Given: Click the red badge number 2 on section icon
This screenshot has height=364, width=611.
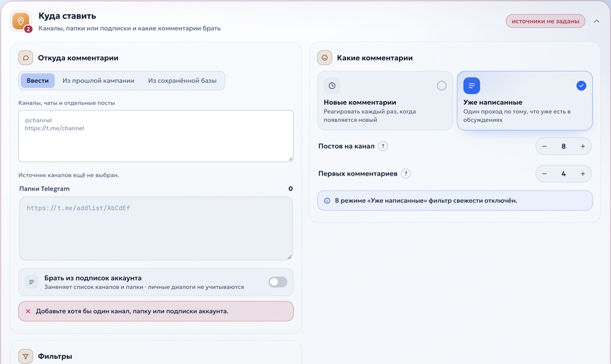Looking at the screenshot, I should (x=28, y=29).
